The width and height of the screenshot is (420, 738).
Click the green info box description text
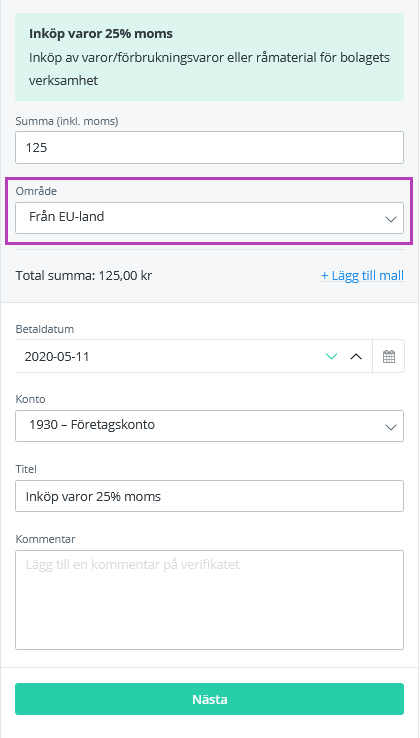(210, 69)
